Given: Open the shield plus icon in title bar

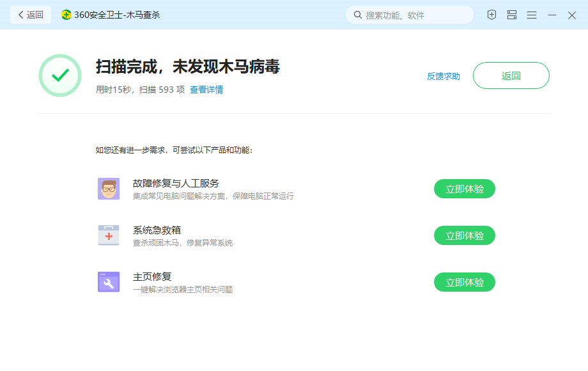Looking at the screenshot, I should click(491, 15).
